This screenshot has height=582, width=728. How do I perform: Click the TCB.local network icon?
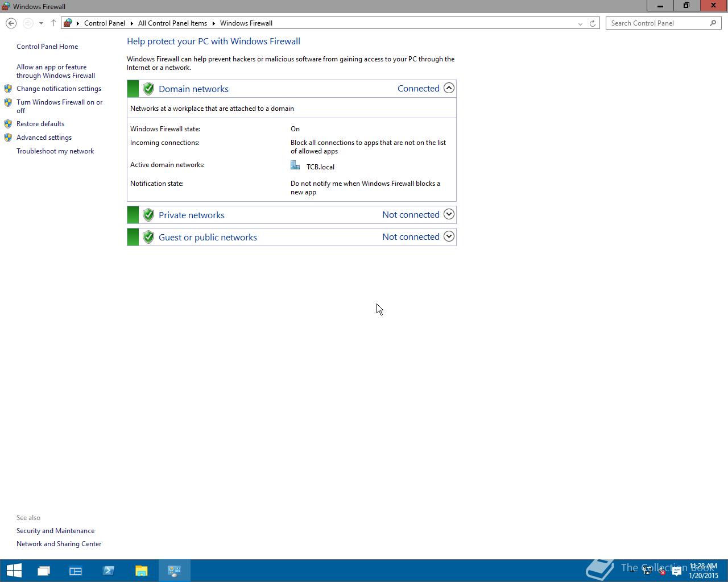coord(295,165)
